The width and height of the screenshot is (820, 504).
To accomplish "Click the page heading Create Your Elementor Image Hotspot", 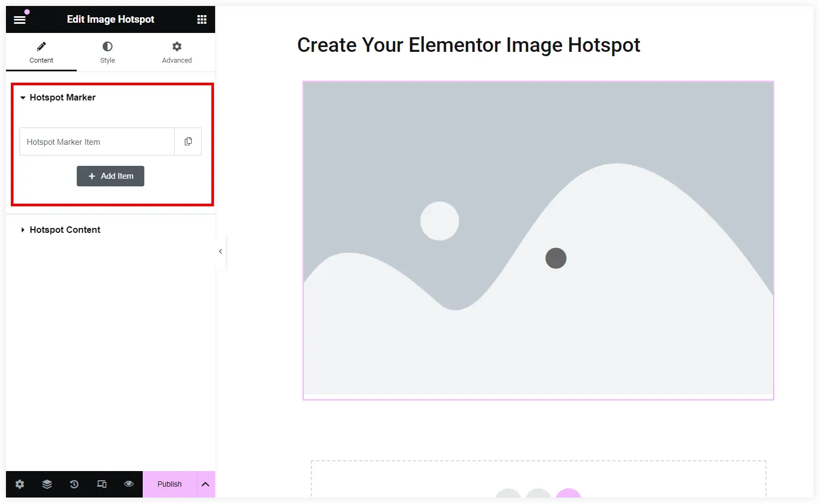I will pyautogui.click(x=469, y=45).
